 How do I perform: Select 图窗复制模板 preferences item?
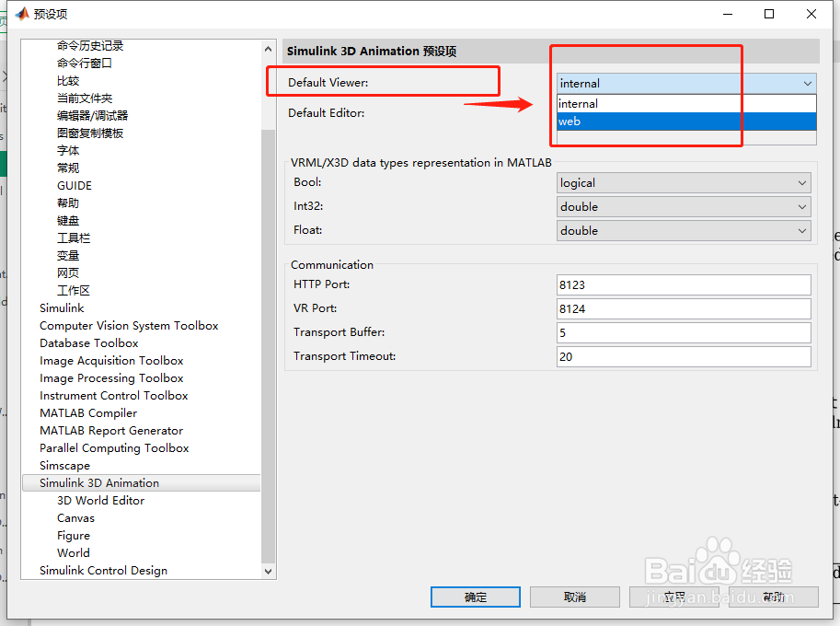(90, 133)
